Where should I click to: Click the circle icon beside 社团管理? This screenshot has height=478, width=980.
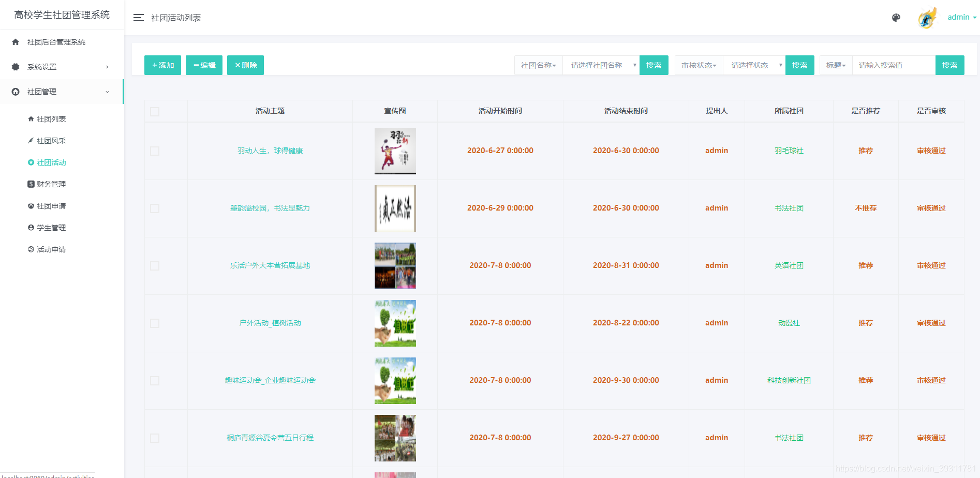(x=16, y=92)
